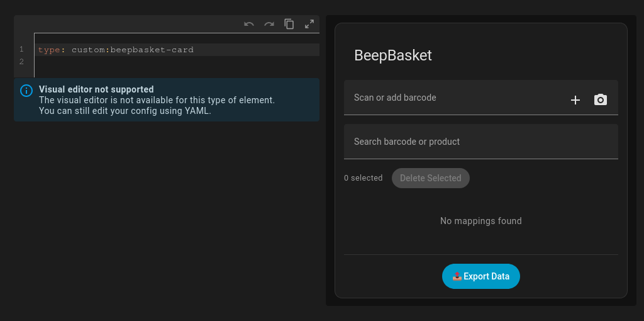Click the Search barcode or product field
Screen dimensions: 644x321
coord(480,142)
